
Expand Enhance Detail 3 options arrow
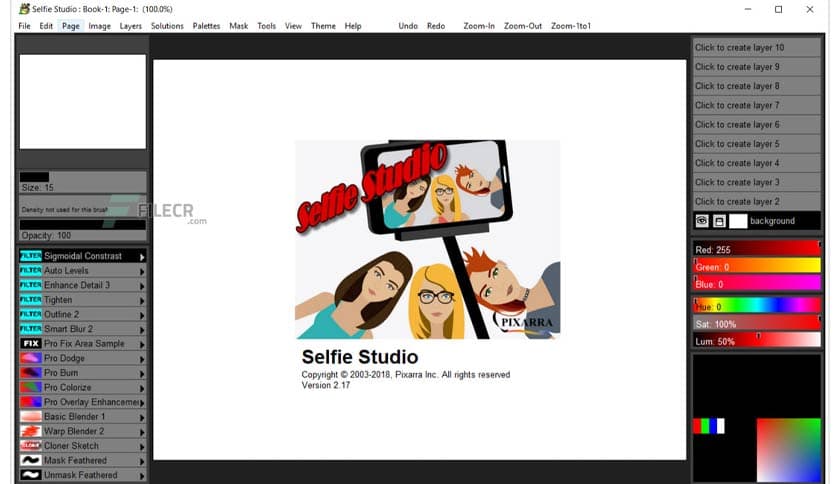click(142, 286)
